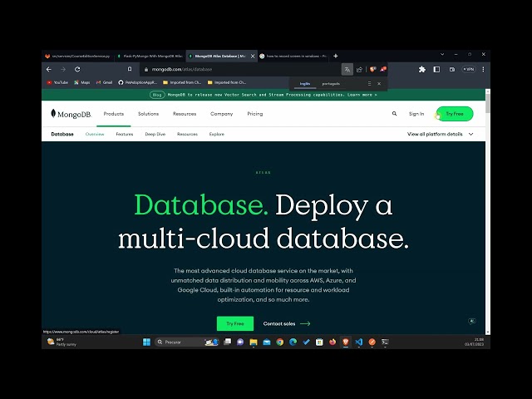Open Maps bookmark
Viewport: 532px width, 399px height.
(x=82, y=82)
